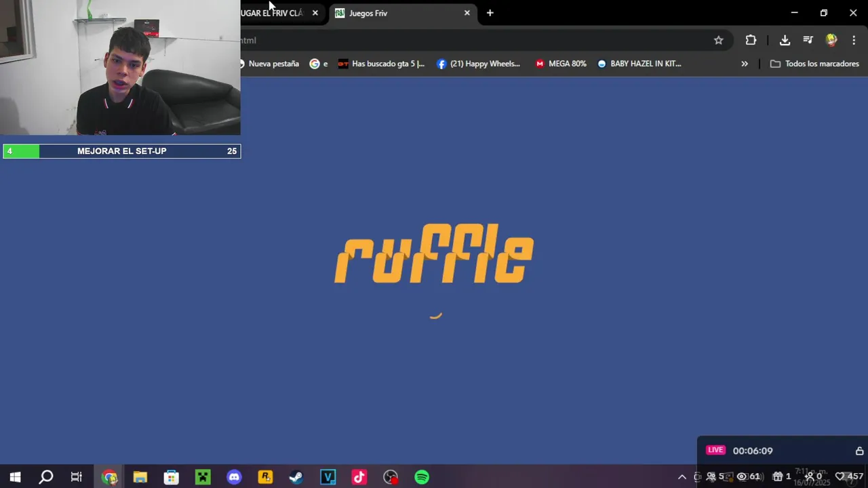Viewport: 868px width, 488px height.
Task: Expand the hidden bookmarks overflow chevron
Action: (745, 64)
